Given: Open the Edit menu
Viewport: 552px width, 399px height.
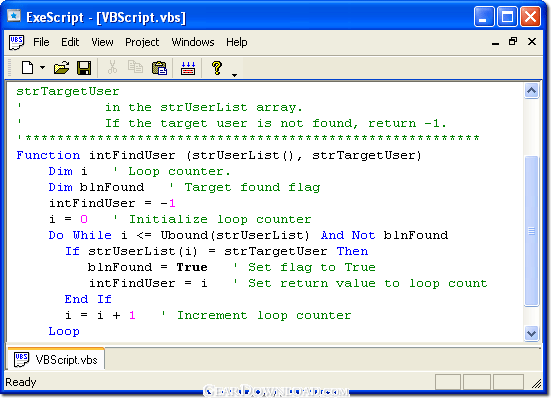Looking at the screenshot, I should coord(70,42).
